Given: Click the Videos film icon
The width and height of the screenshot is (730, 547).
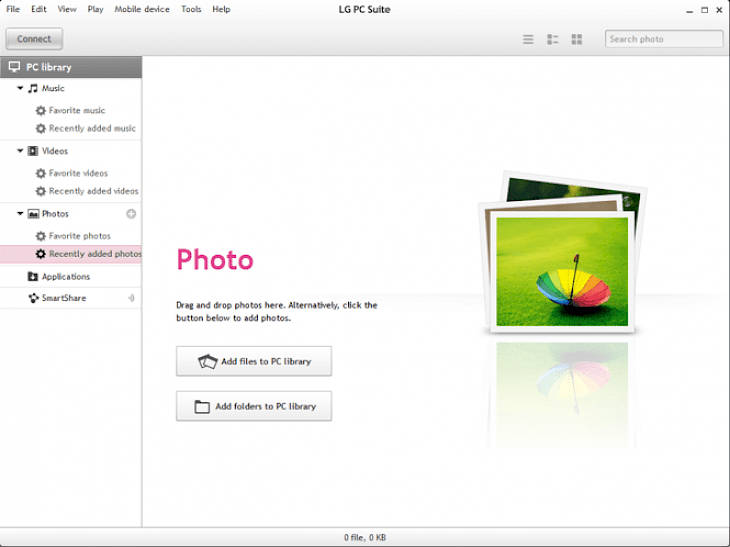Looking at the screenshot, I should (33, 151).
